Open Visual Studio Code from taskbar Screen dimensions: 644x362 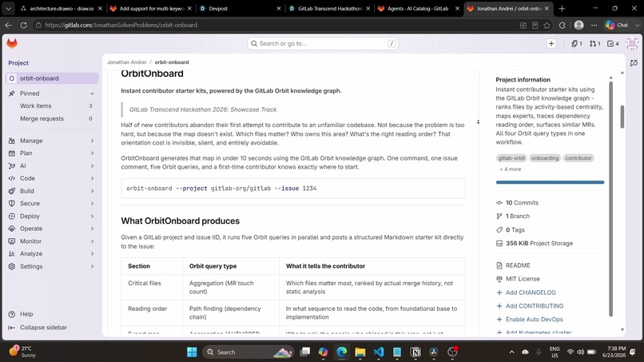[x=379, y=352]
